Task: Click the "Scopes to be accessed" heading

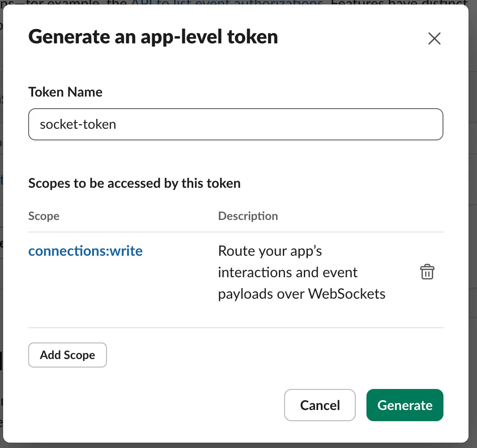Action: click(134, 183)
